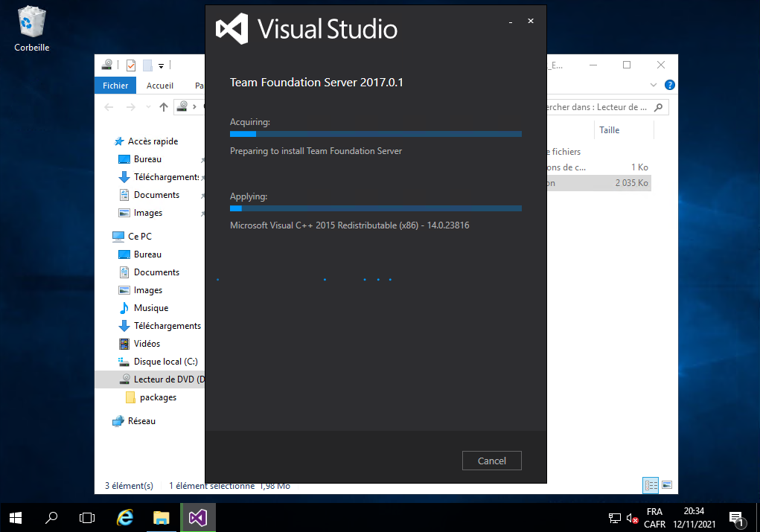
Task: Click the muted speaker tray icon
Action: point(633,518)
